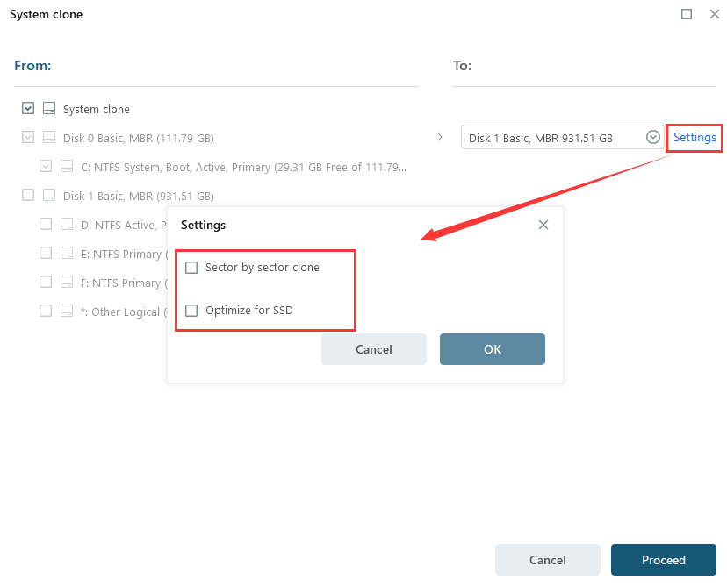This screenshot has width=727, height=588.
Task: Click the System clone disk icon
Action: [x=49, y=109]
